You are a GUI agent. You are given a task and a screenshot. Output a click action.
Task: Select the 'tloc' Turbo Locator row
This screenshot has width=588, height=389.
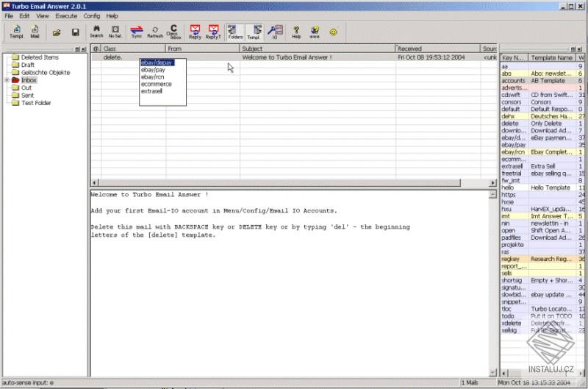542,309
